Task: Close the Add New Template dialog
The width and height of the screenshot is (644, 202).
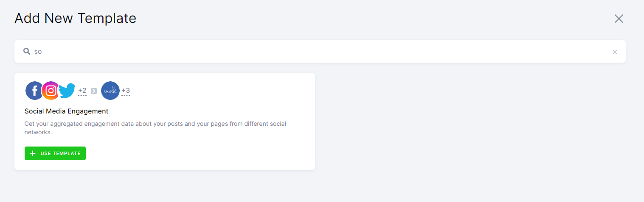Action: pos(619,19)
